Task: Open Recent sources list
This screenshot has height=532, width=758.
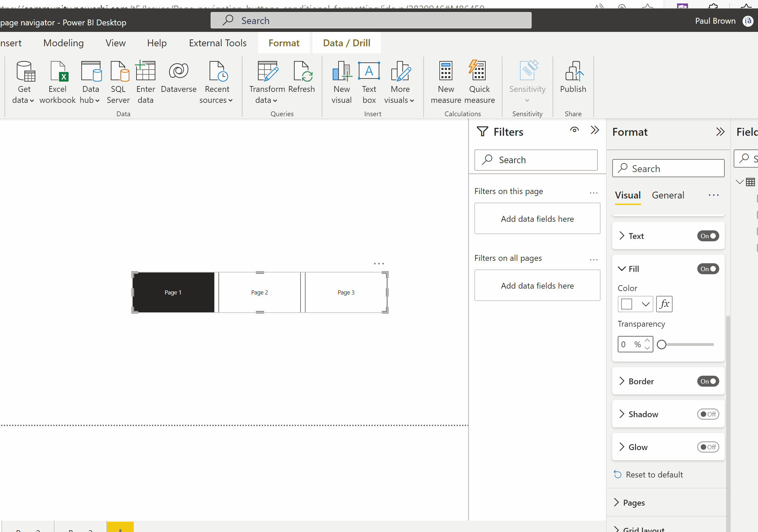Action: pos(216,82)
